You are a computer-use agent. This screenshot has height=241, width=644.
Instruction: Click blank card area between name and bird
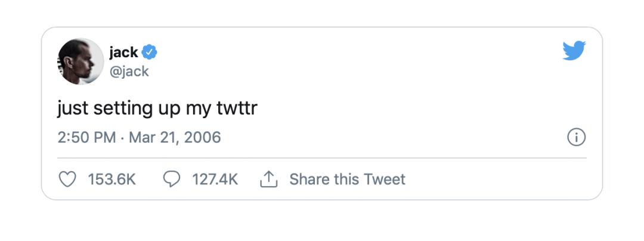(358, 60)
